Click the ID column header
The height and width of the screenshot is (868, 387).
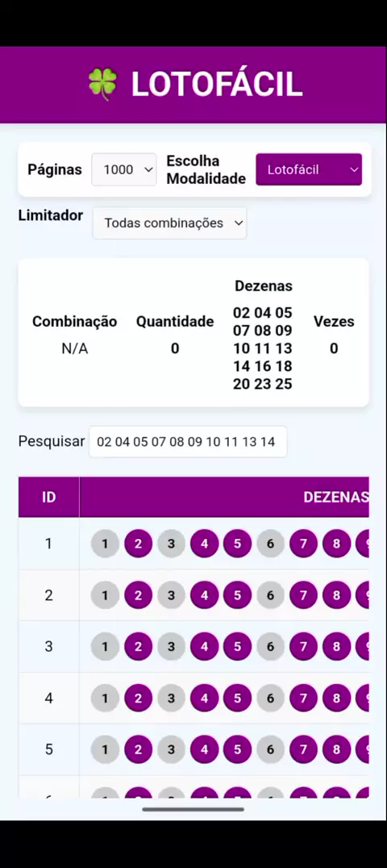[x=48, y=497]
